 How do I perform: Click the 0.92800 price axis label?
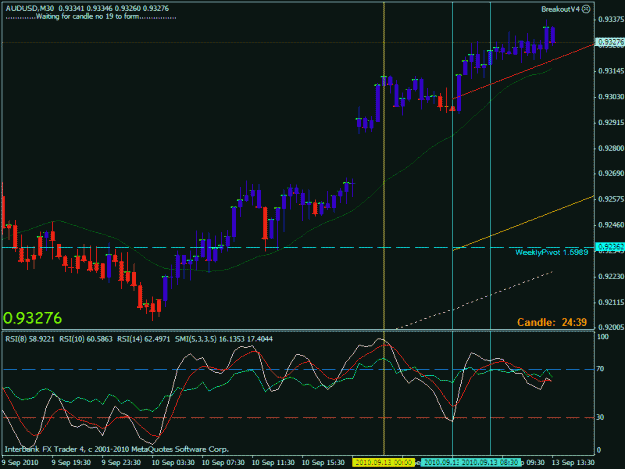[x=611, y=148]
